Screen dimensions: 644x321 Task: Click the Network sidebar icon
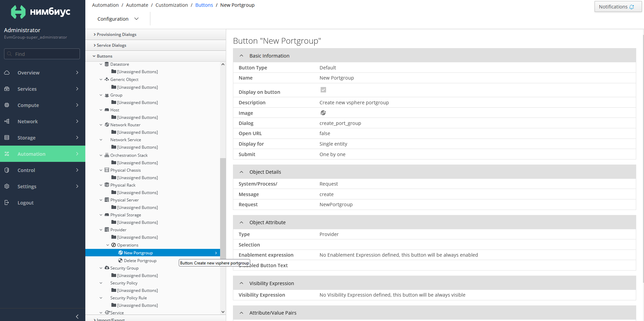coord(7,121)
